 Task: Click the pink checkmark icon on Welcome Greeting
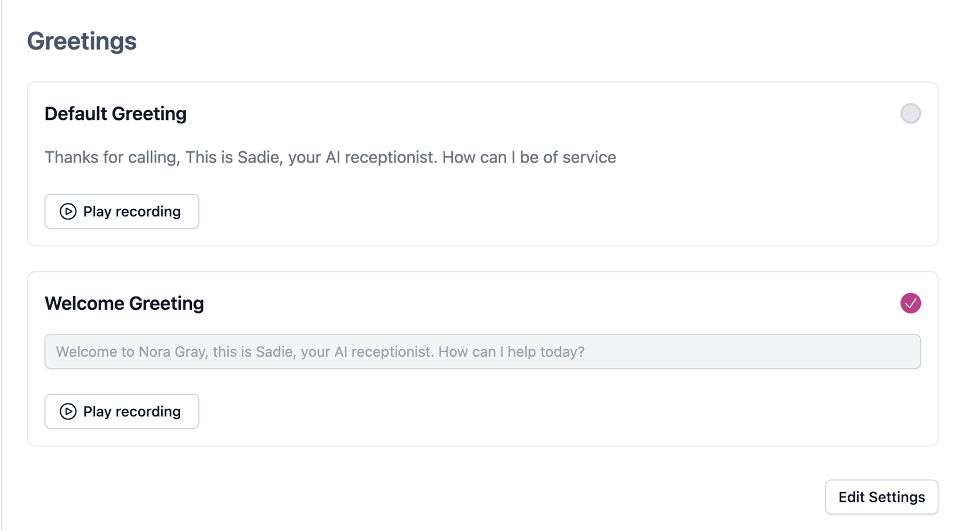point(910,303)
